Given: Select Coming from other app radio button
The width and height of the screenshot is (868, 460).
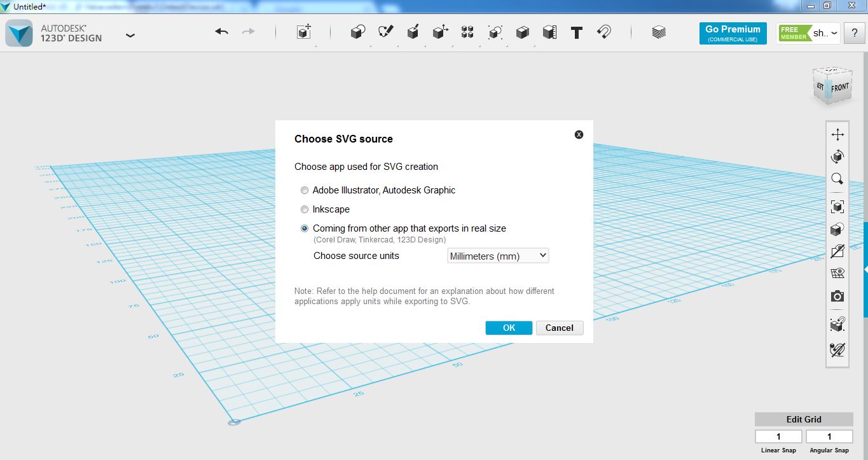Looking at the screenshot, I should pos(305,228).
